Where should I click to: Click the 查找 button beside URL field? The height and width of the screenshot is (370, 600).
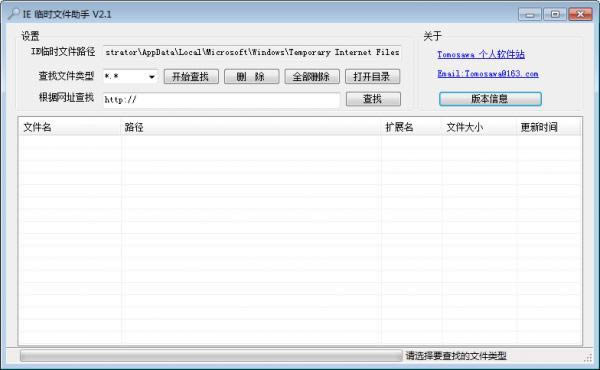(373, 99)
